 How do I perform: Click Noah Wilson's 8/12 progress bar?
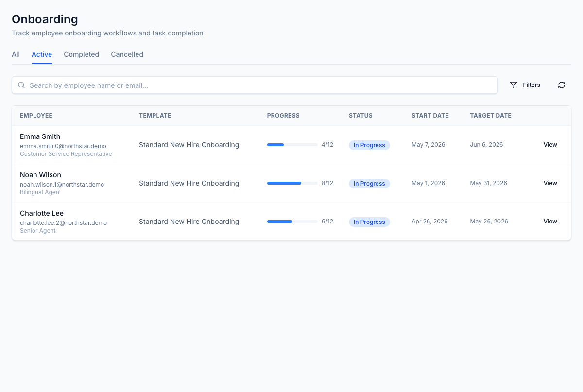pyautogui.click(x=292, y=183)
